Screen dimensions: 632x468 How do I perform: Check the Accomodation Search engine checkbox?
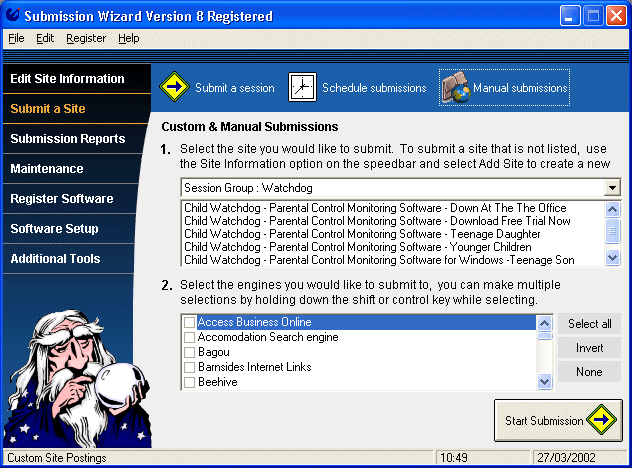tap(189, 337)
